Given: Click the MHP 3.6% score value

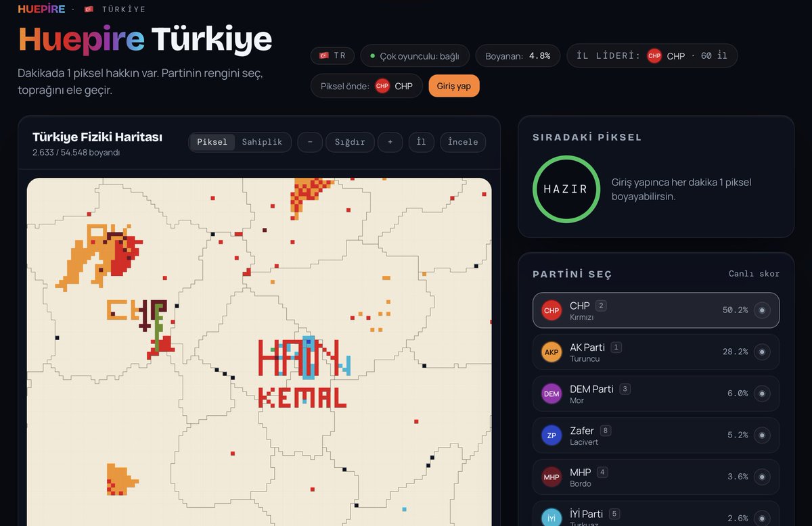Looking at the screenshot, I should [x=738, y=477].
